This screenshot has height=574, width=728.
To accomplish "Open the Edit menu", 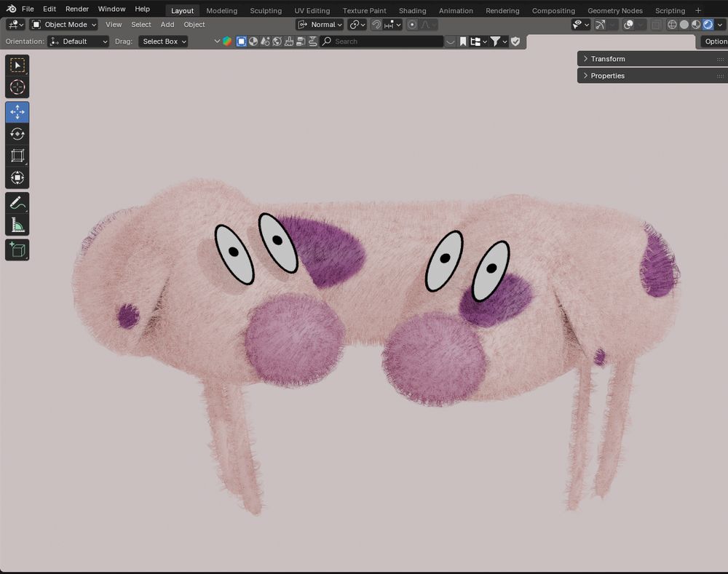I will [50, 9].
